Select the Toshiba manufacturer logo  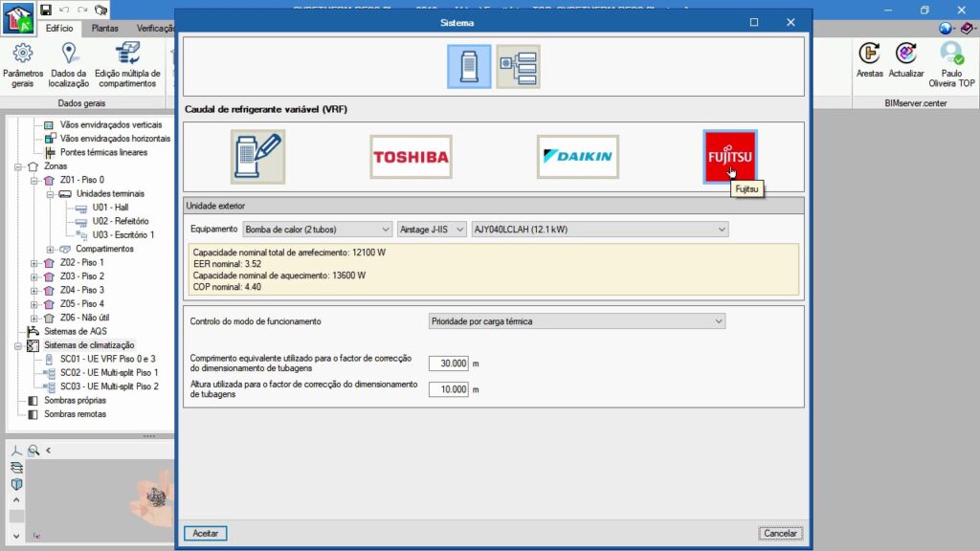[x=411, y=157]
